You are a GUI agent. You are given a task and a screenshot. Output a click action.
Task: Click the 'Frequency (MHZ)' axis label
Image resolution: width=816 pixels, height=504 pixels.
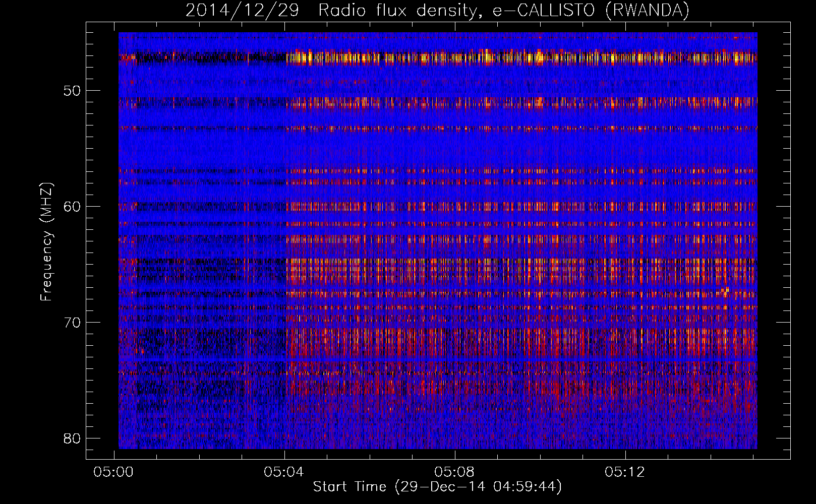click(x=46, y=242)
